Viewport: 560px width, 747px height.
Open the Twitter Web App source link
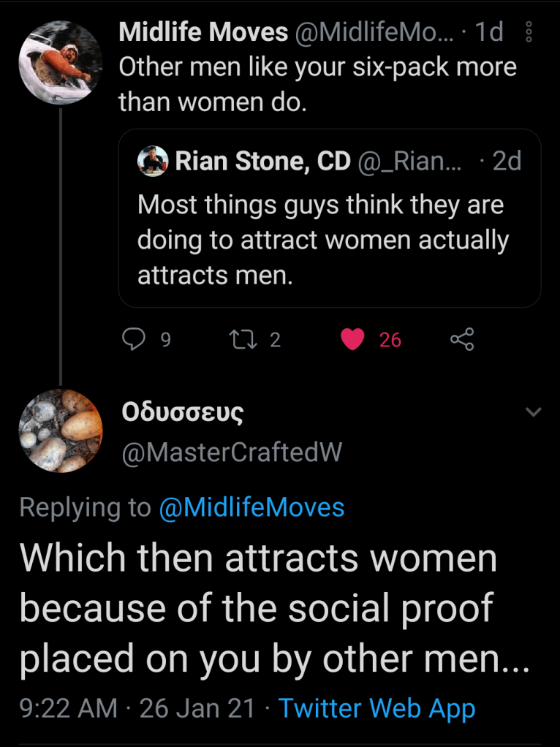(377, 708)
